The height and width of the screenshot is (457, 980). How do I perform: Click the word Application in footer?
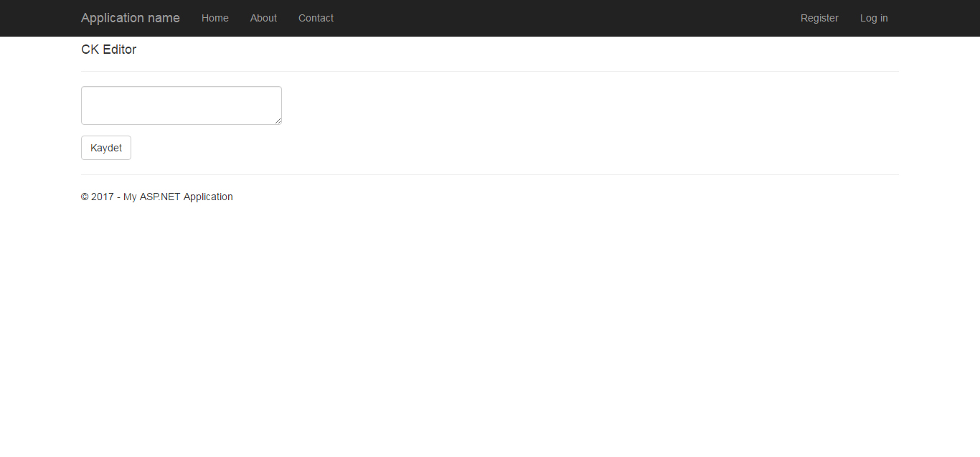coord(208,197)
